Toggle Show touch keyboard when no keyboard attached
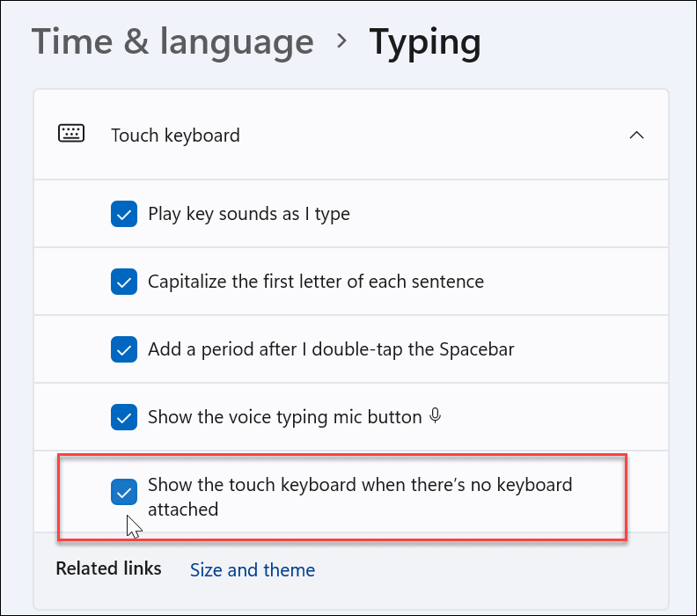Image resolution: width=697 pixels, height=616 pixels. (124, 493)
